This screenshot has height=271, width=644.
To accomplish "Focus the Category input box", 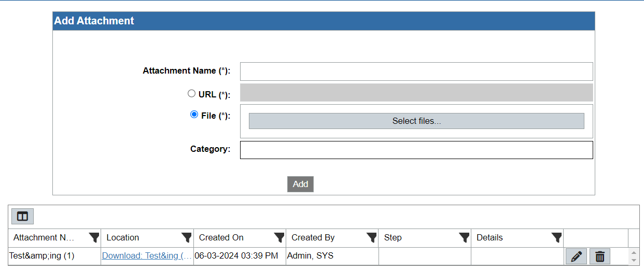I will coord(416,150).
